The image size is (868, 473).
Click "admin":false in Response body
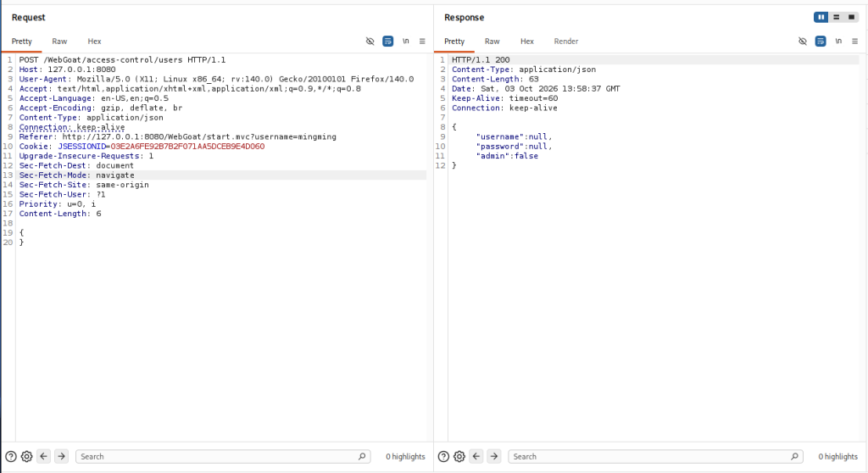point(507,156)
